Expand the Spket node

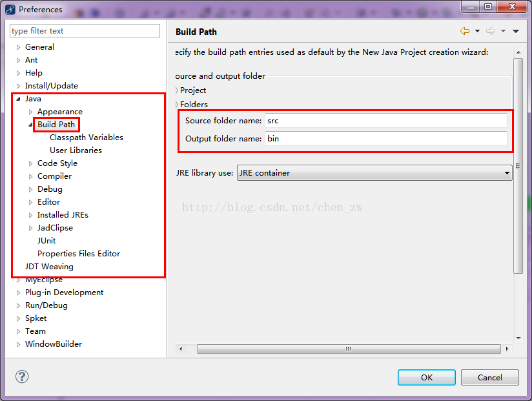pos(18,318)
